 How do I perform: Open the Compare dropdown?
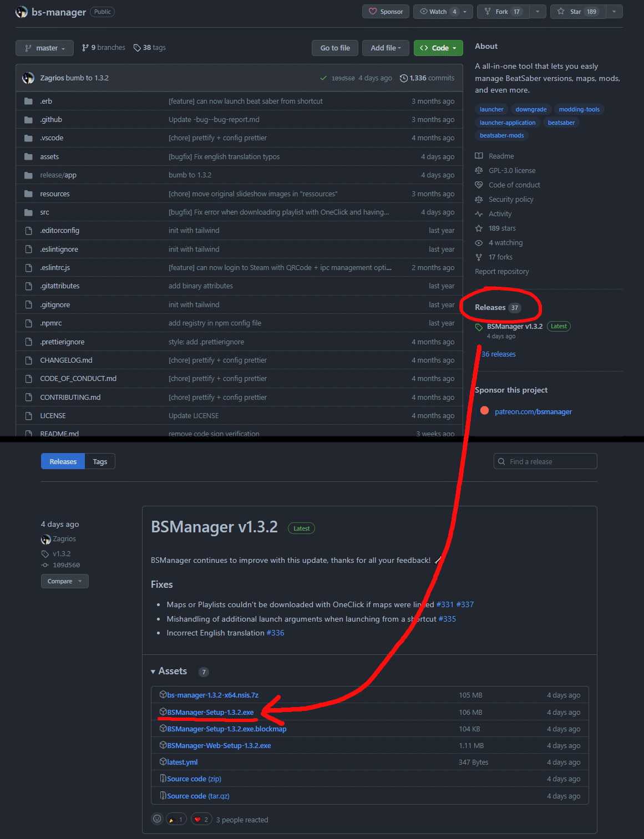pyautogui.click(x=64, y=581)
